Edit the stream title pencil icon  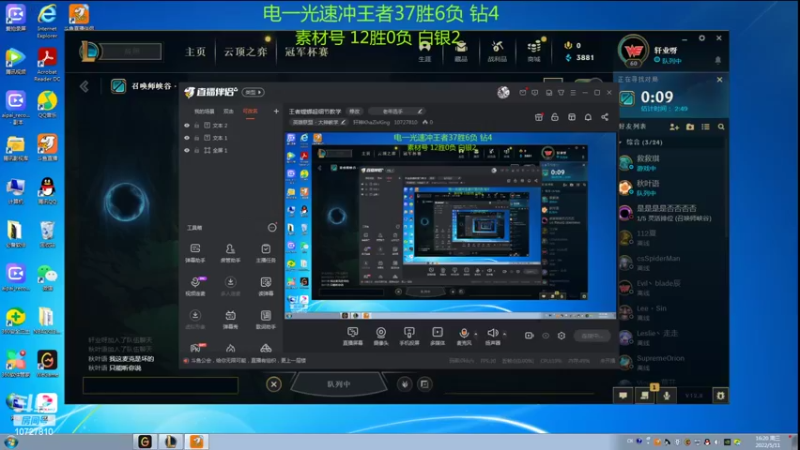coord(420,111)
